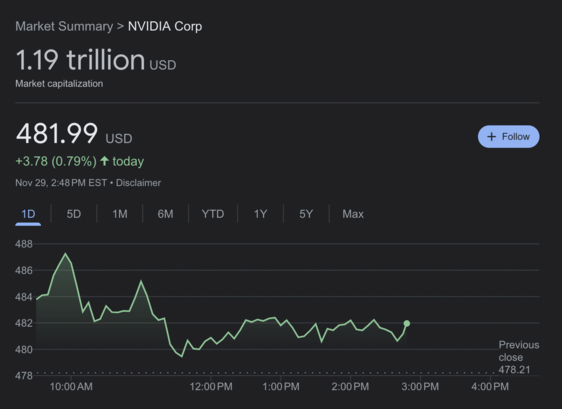Switch to the Max time range tab
The image size is (562, 409).
click(x=353, y=214)
